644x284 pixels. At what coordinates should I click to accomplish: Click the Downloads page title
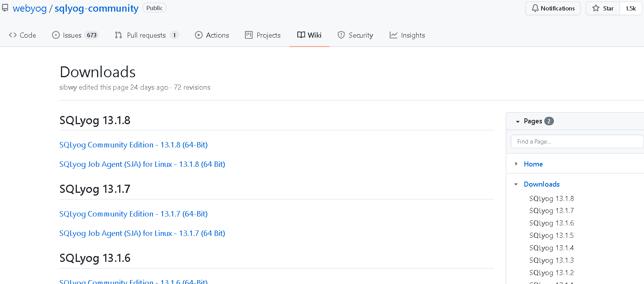click(98, 72)
